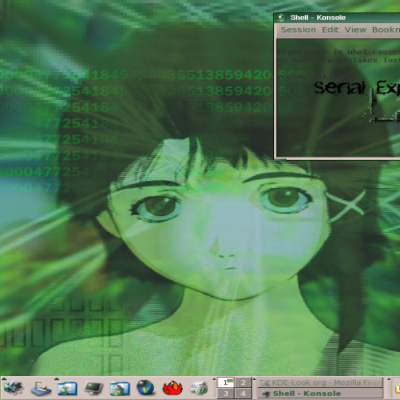This screenshot has height=400, width=400.
Task: Click handle arrow right of the taskbar
Action: point(389,379)
